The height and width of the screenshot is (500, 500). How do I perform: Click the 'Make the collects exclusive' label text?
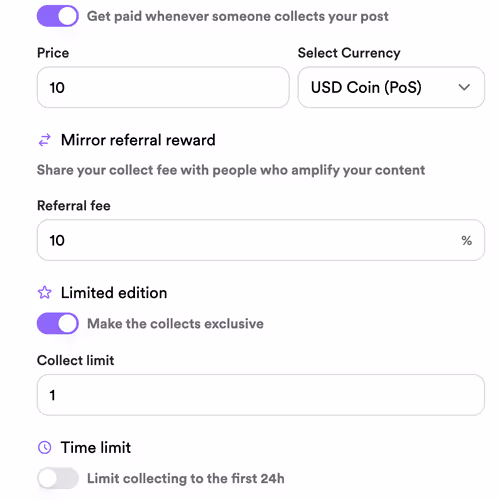[x=175, y=324]
